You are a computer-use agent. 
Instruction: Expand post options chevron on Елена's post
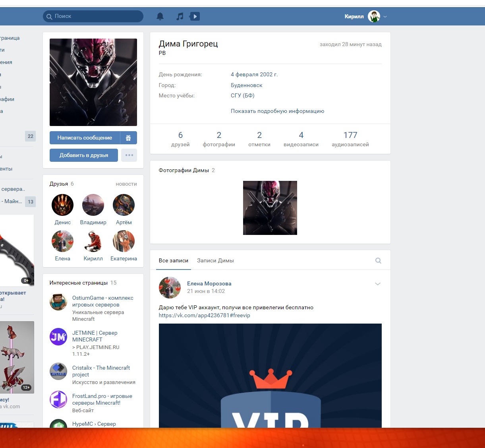[x=378, y=284]
